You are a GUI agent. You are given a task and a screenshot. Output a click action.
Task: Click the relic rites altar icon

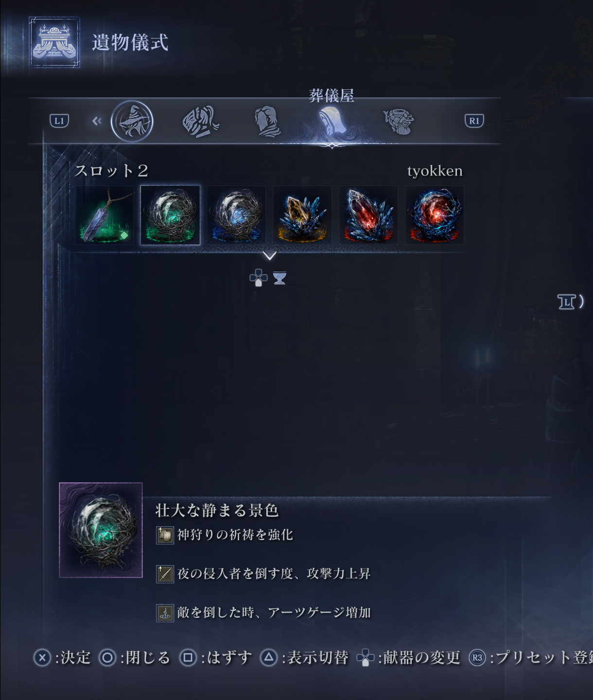tap(54, 42)
